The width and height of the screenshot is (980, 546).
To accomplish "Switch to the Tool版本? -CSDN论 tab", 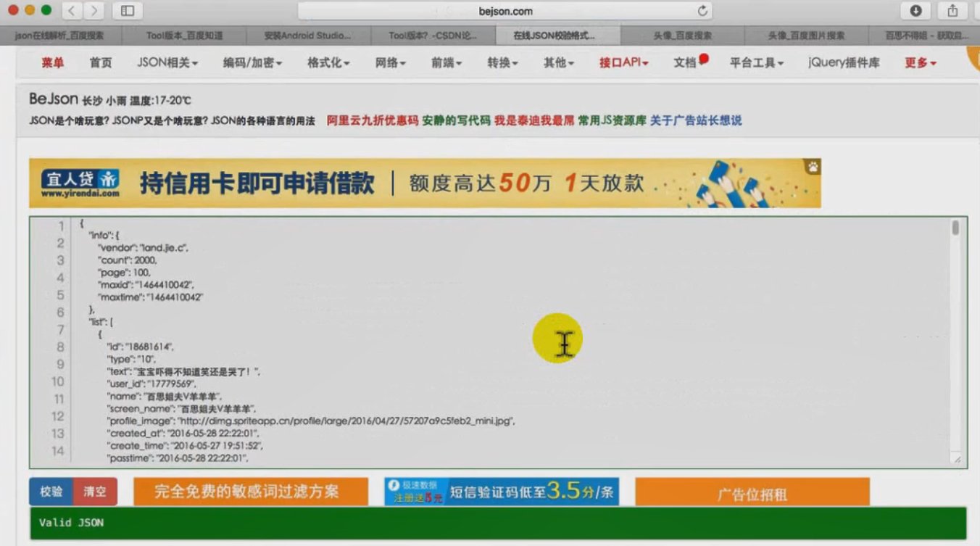I will 433,36.
